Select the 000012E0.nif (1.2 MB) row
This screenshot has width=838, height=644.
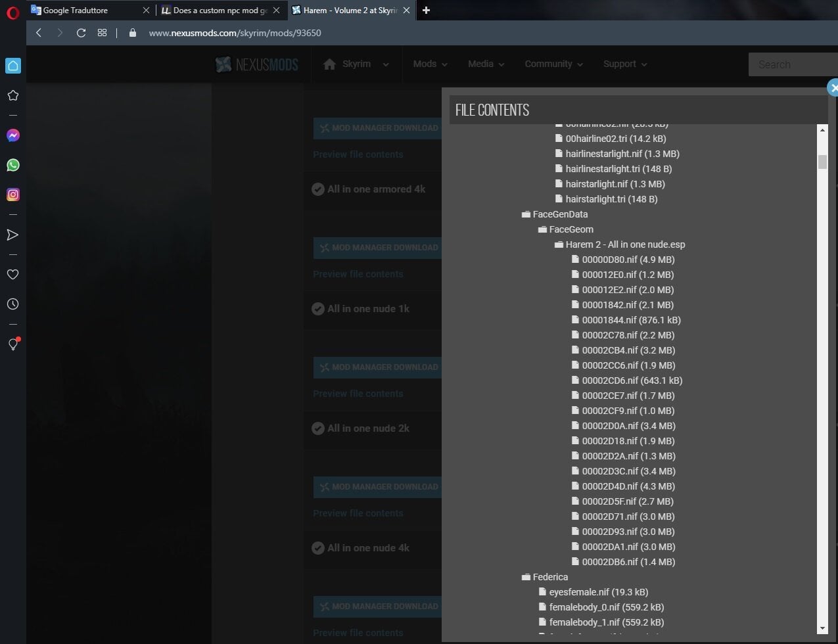(x=622, y=275)
